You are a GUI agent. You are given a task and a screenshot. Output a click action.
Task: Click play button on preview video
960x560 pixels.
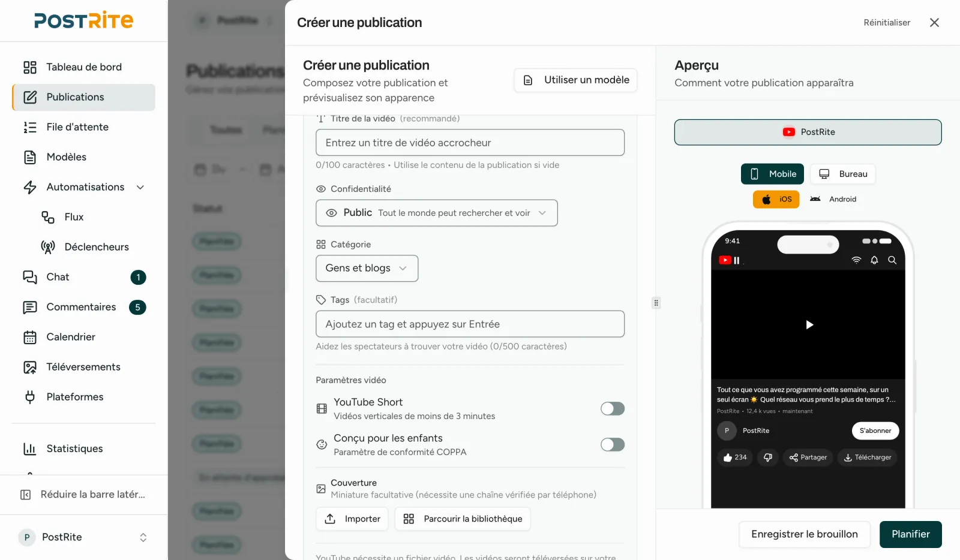pyautogui.click(x=809, y=324)
